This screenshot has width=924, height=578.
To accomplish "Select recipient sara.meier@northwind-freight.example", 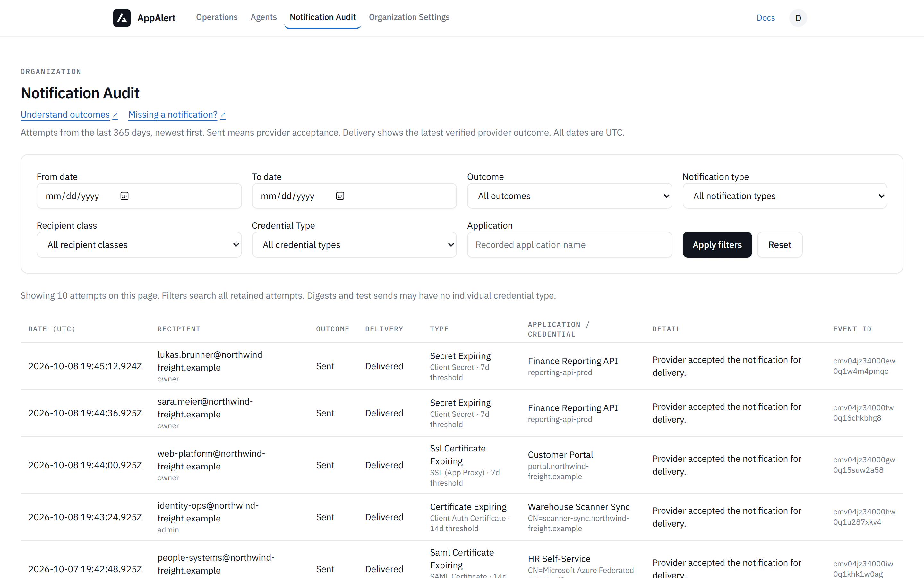I will (x=205, y=408).
